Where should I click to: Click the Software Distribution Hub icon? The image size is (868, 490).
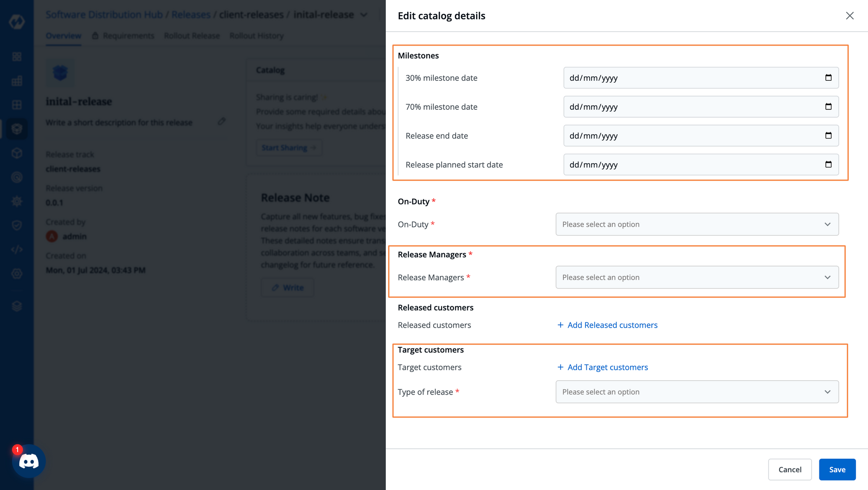click(16, 129)
